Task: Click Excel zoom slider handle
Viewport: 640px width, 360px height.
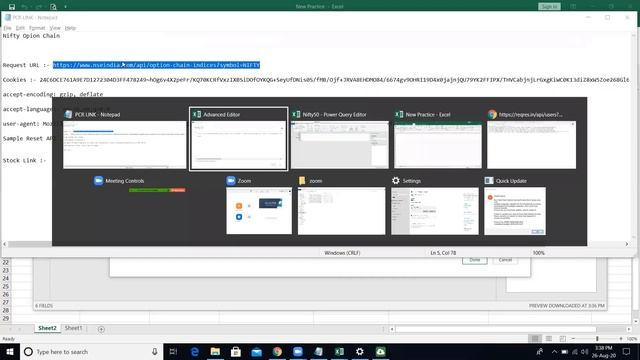Action: (x=597, y=339)
